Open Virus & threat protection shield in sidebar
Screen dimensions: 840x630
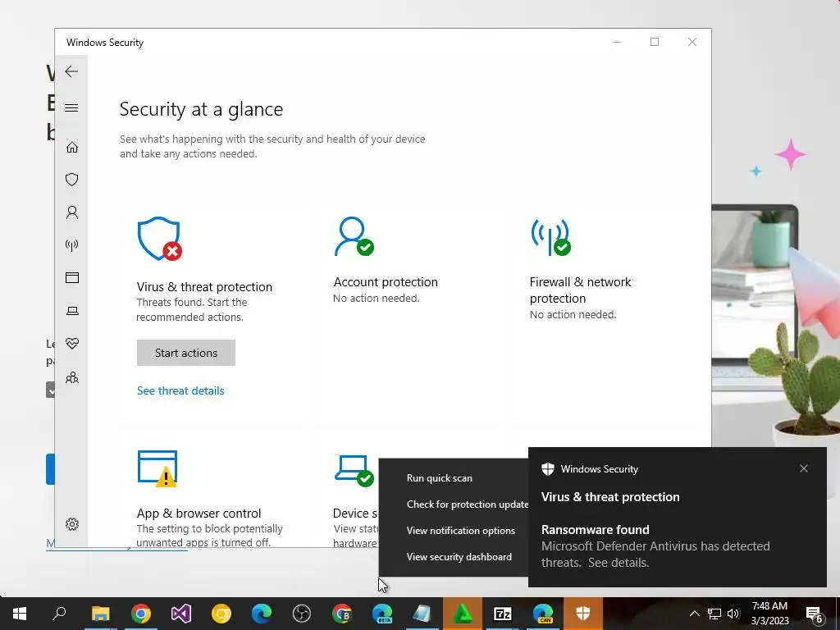click(72, 180)
